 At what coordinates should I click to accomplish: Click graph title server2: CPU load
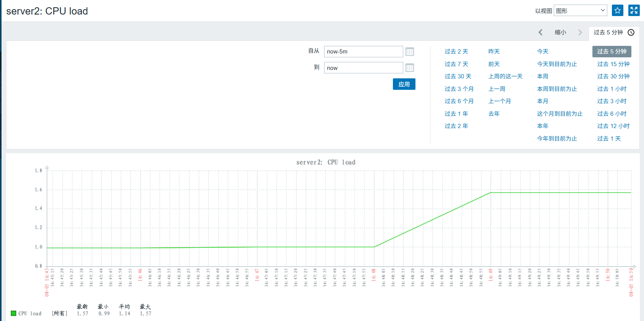pyautogui.click(x=326, y=162)
